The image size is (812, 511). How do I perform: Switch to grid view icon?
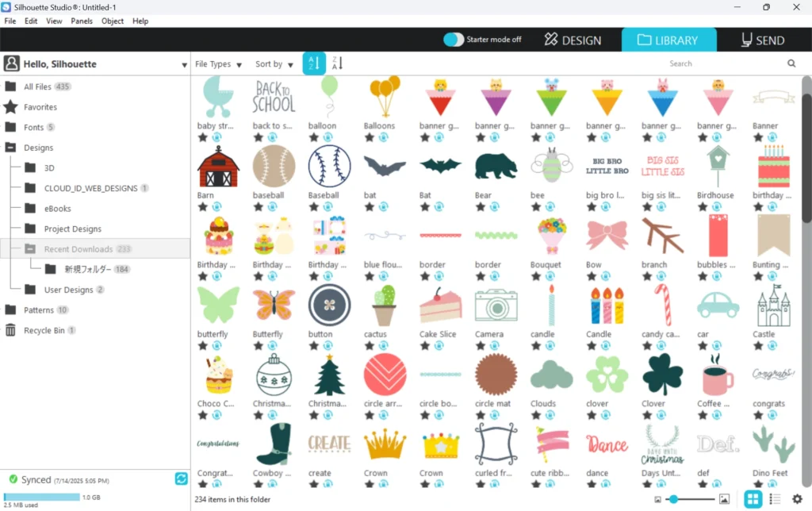(753, 499)
